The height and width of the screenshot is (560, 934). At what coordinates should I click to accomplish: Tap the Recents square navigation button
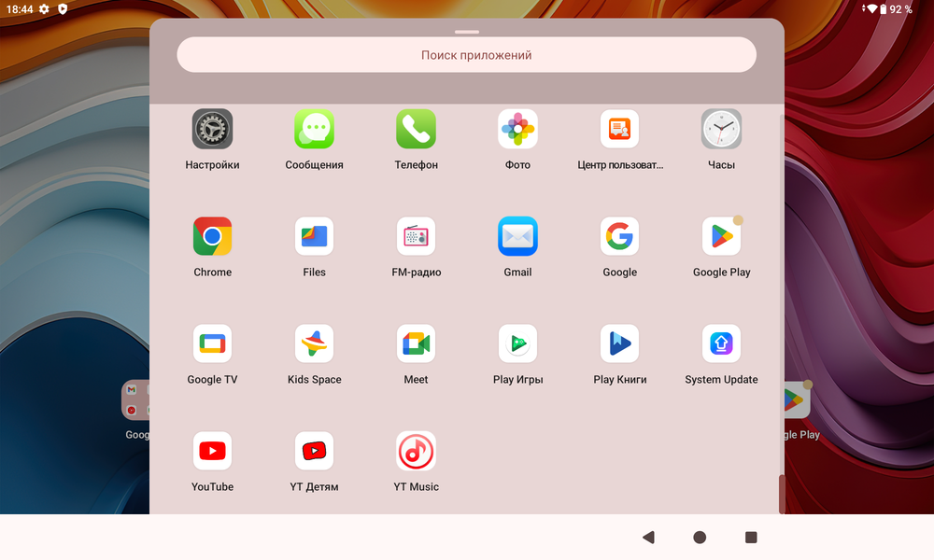pyautogui.click(x=751, y=538)
